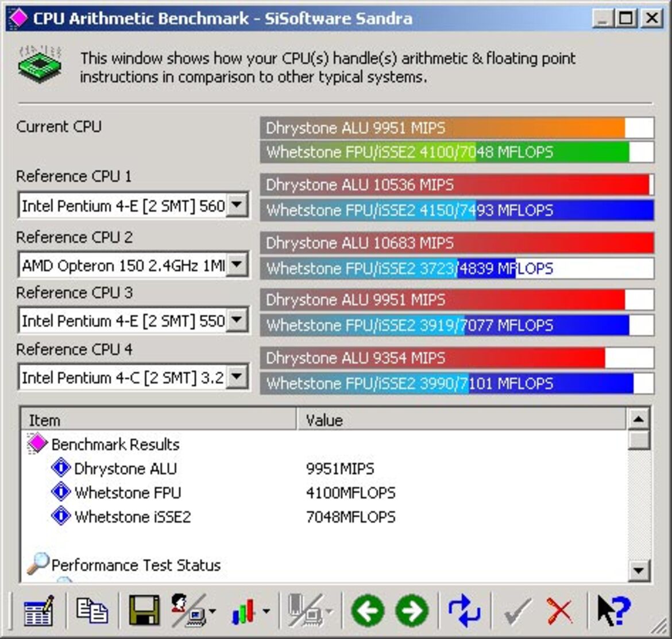Select the AMD Opteron 150 combo box field
672x639 pixels.
[x=133, y=265]
